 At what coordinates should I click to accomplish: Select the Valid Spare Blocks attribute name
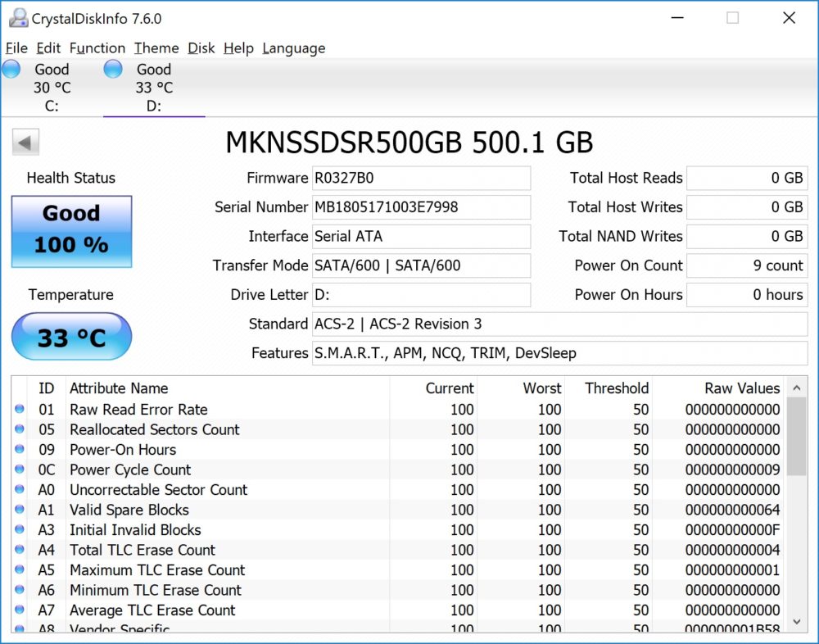[x=129, y=510]
